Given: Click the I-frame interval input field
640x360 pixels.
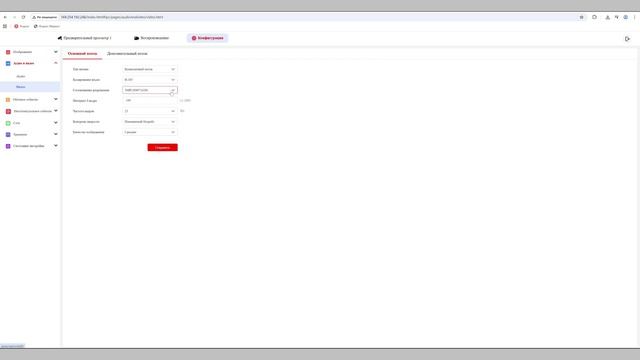Looking at the screenshot, I should (x=150, y=100).
